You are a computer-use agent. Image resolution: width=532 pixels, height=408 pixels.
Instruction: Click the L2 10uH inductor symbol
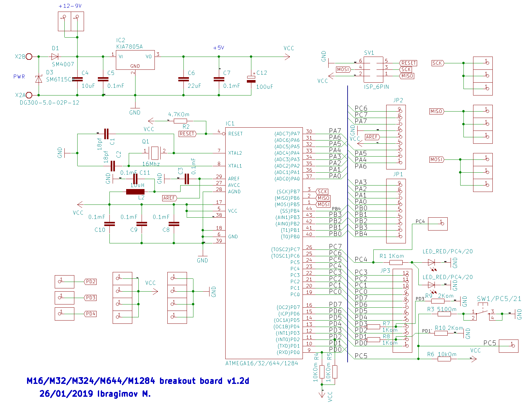tap(135, 192)
